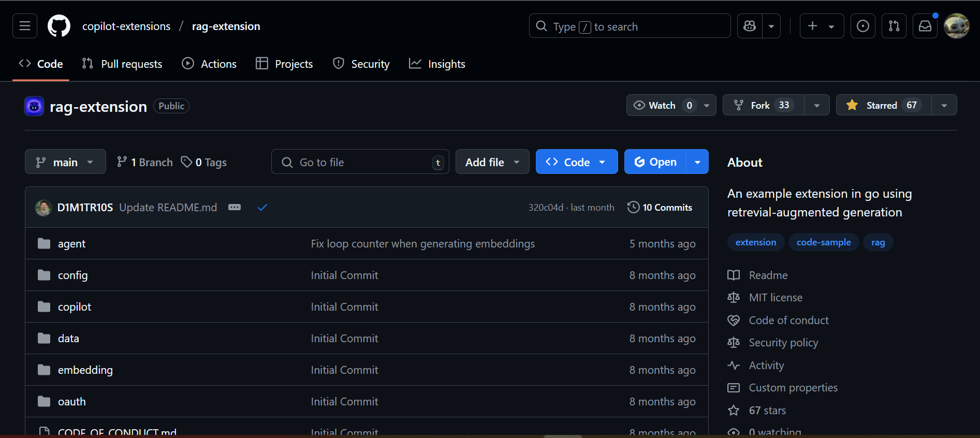View the 10 Commits history
The height and width of the screenshot is (438, 980).
tap(660, 207)
